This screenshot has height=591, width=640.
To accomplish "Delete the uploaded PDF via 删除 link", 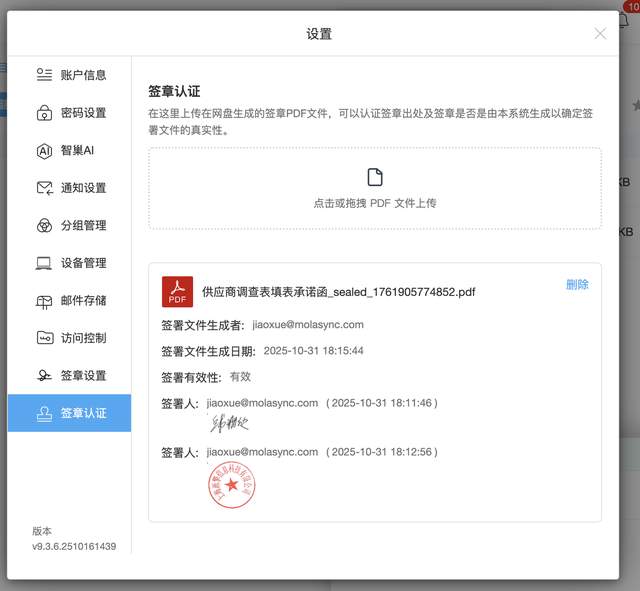I will pos(577,284).
